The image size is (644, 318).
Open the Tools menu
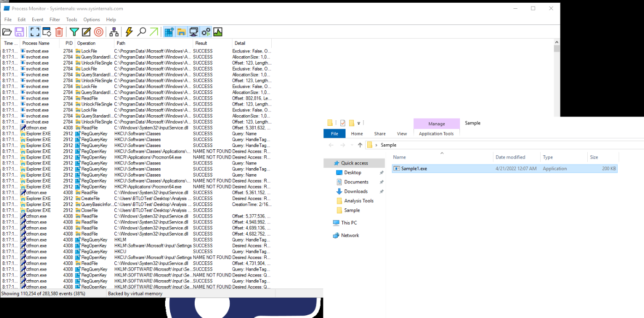tap(72, 20)
